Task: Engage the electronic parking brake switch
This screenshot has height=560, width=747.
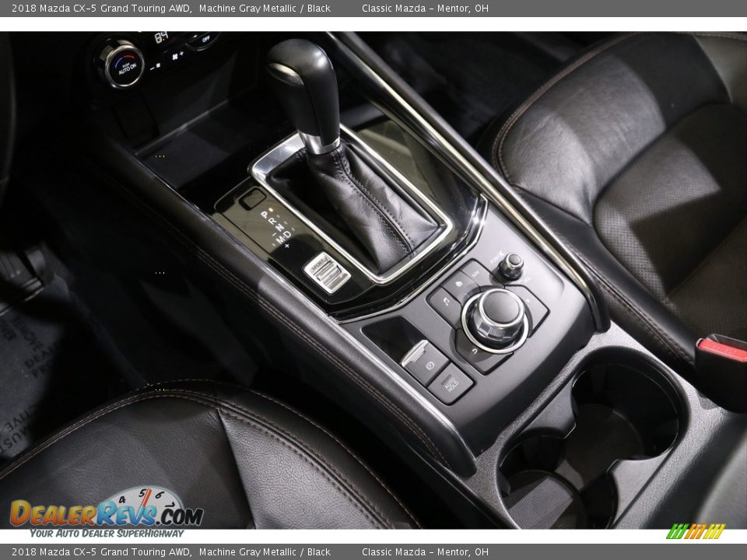Action: click(425, 361)
